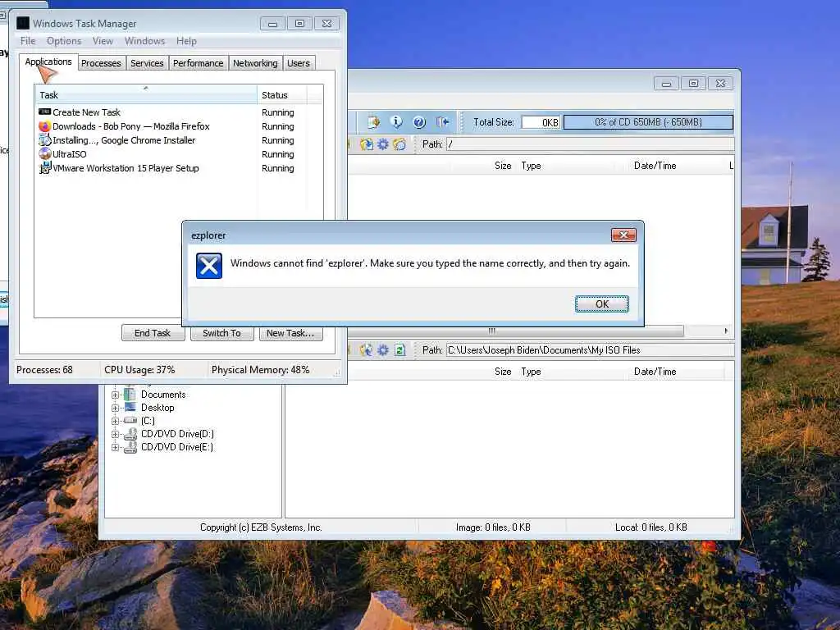This screenshot has height=630, width=840.
Task: Click the VMware Setup icon in the task list
Action: [x=44, y=167]
